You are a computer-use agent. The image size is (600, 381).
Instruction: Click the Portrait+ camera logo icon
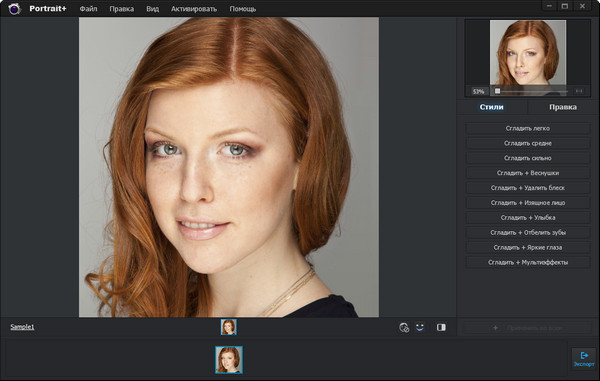pos(14,8)
